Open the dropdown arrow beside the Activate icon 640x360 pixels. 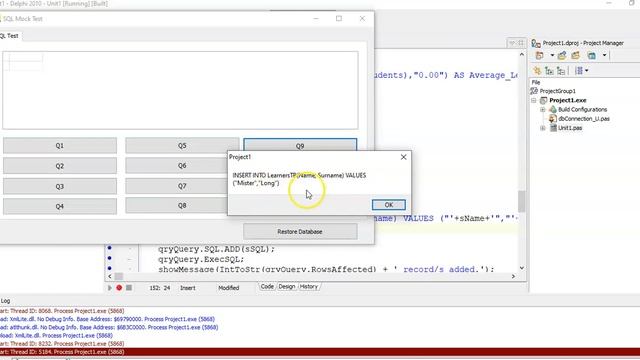(x=552, y=56)
